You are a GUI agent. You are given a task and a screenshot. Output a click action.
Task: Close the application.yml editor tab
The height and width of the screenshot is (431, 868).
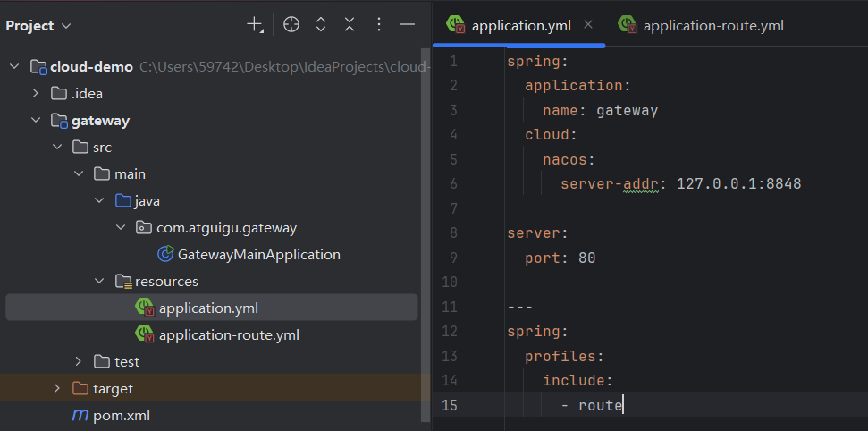point(588,24)
